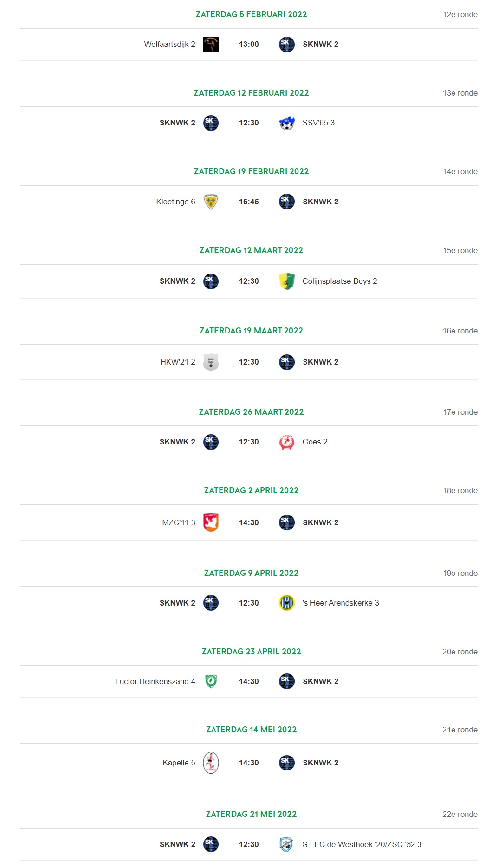Click the Wolfaartsdijk 2 club logo
This screenshot has height=868, width=498.
211,45
